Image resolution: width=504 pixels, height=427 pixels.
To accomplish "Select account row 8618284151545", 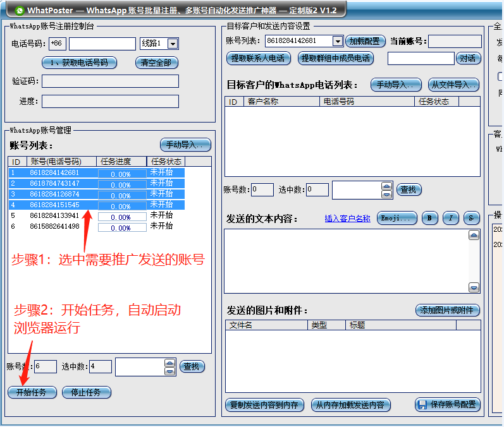I will (97, 205).
